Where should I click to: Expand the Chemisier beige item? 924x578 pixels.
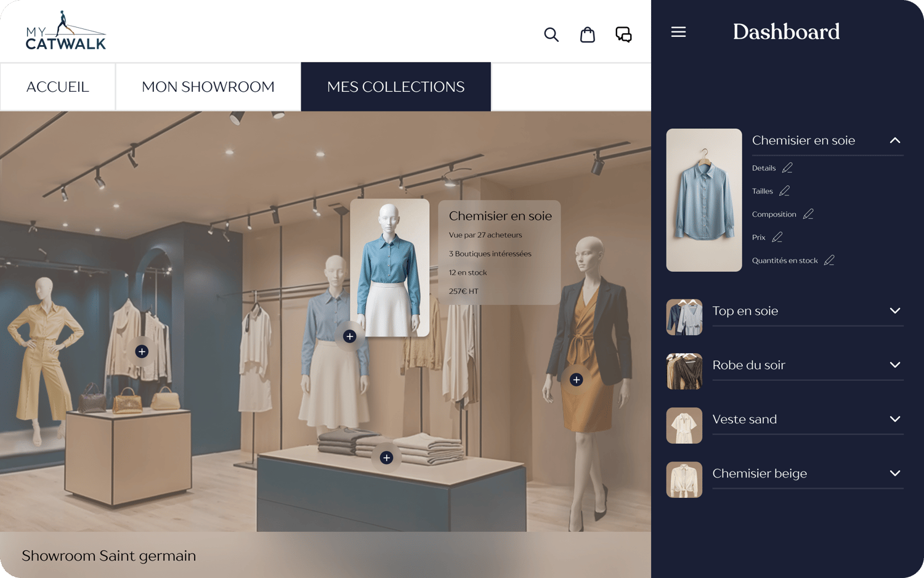pyautogui.click(x=895, y=473)
